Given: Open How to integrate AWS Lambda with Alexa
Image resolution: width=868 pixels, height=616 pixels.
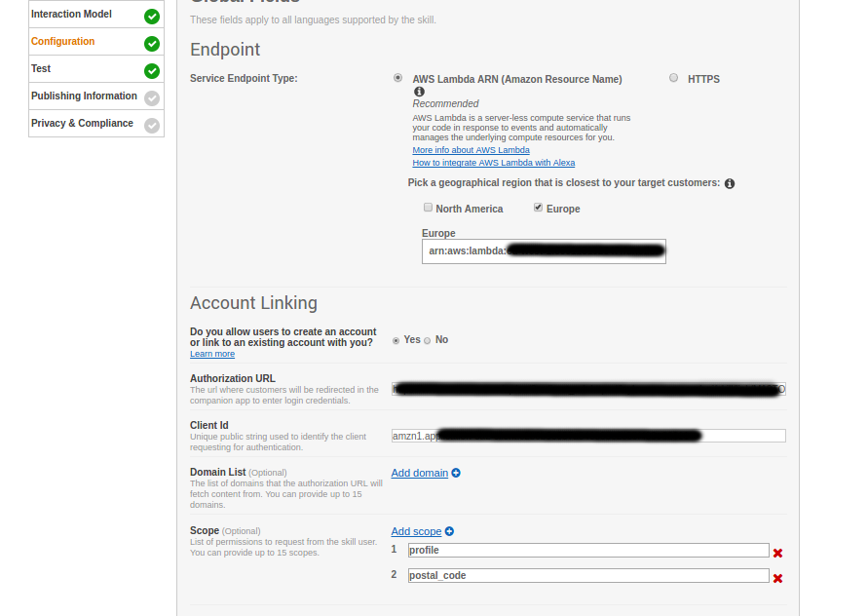Looking at the screenshot, I should pyautogui.click(x=494, y=163).
